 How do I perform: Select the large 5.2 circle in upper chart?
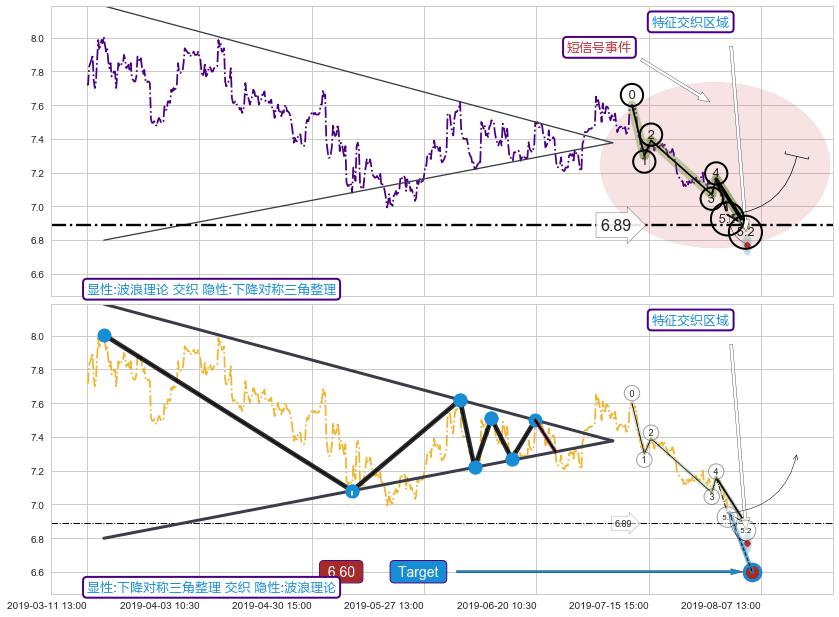click(745, 232)
